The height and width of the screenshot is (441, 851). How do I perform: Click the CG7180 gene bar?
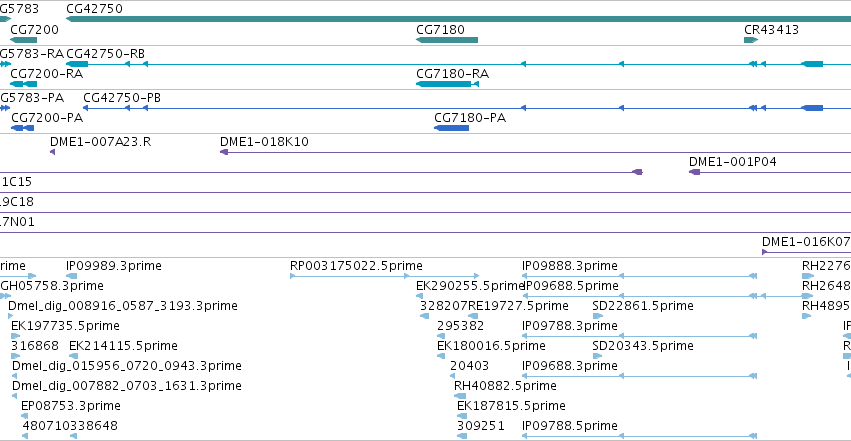(x=447, y=40)
